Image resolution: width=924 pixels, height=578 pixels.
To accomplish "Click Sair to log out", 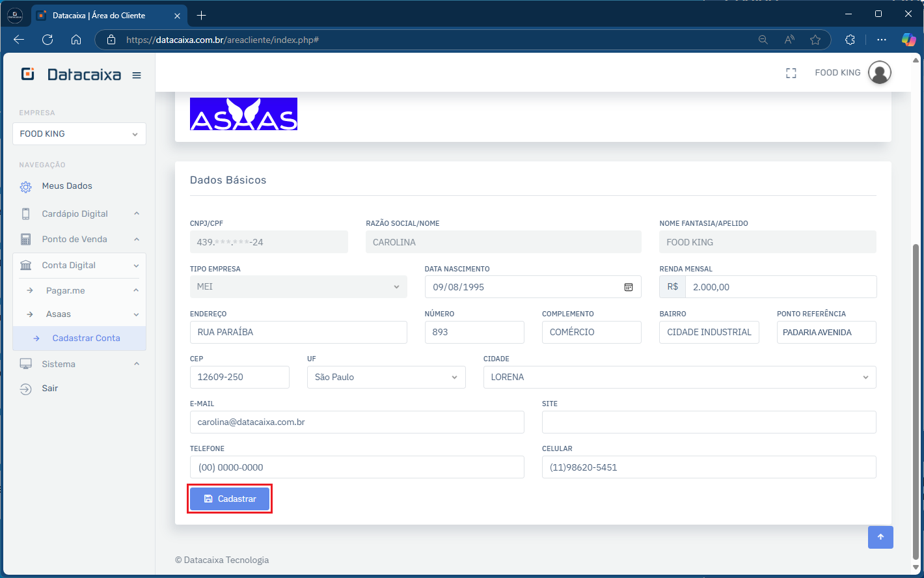I will 50,389.
